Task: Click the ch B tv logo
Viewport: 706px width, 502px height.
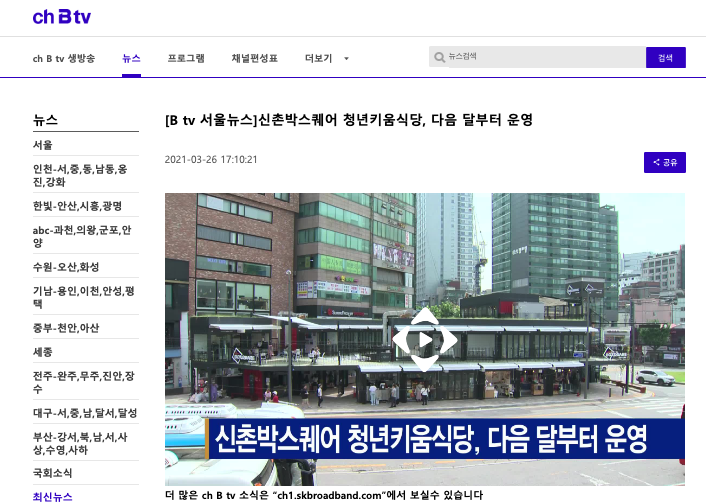Action: click(62, 17)
